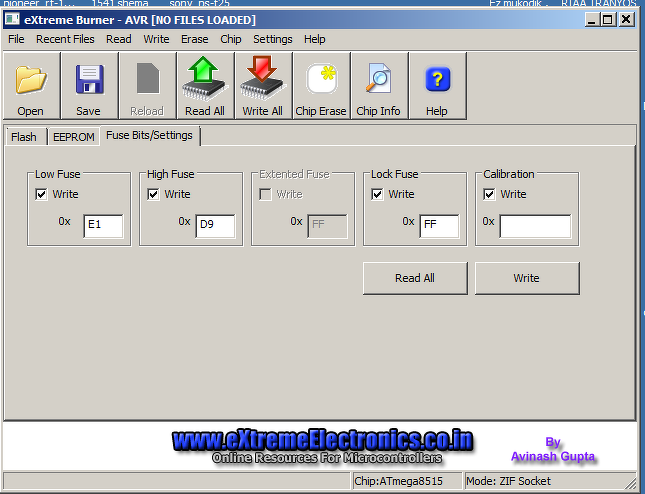Screen dimensions: 645x494
Task: Click the Chip Info magnifier icon
Action: click(x=378, y=77)
